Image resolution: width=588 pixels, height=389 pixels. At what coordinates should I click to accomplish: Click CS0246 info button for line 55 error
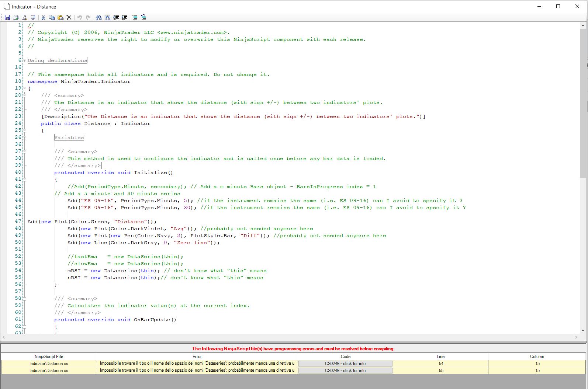point(345,371)
